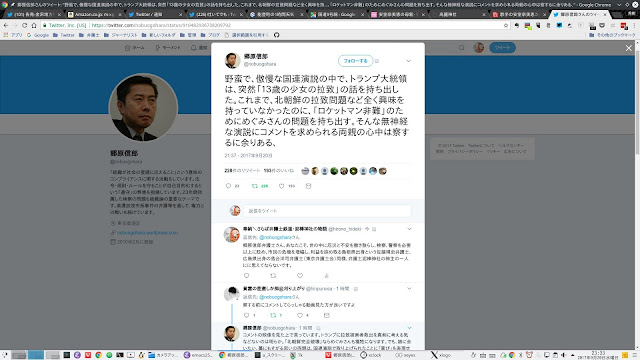
Task: Bookmark this page with the star icon
Action: 506,25
